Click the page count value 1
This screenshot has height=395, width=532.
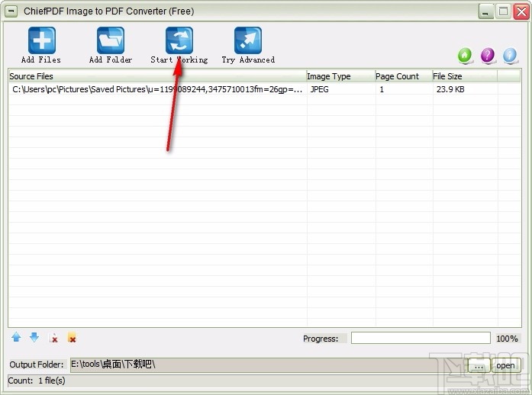(x=382, y=89)
